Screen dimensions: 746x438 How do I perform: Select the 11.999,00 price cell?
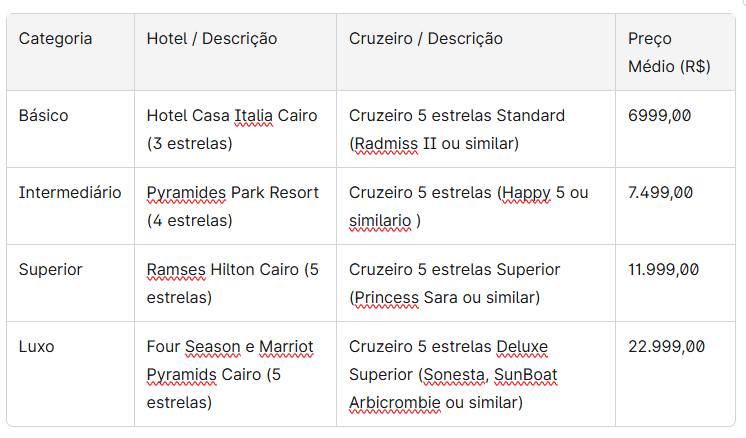click(x=664, y=270)
